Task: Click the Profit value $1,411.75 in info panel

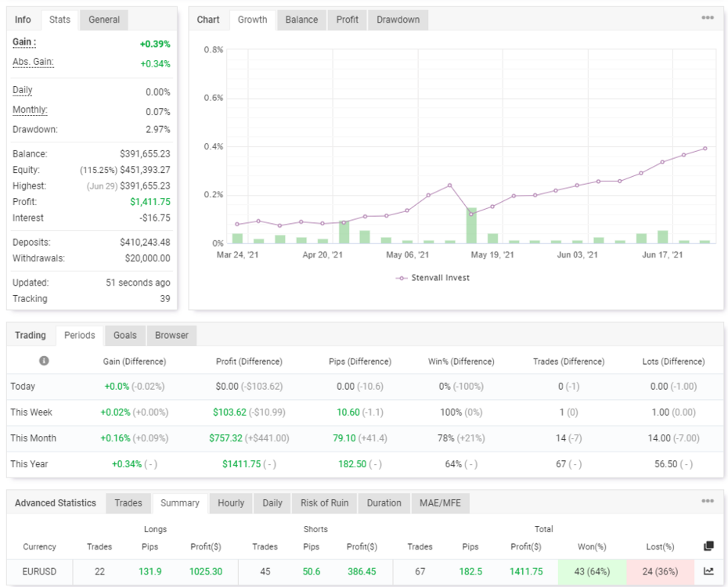Action: [x=150, y=202]
